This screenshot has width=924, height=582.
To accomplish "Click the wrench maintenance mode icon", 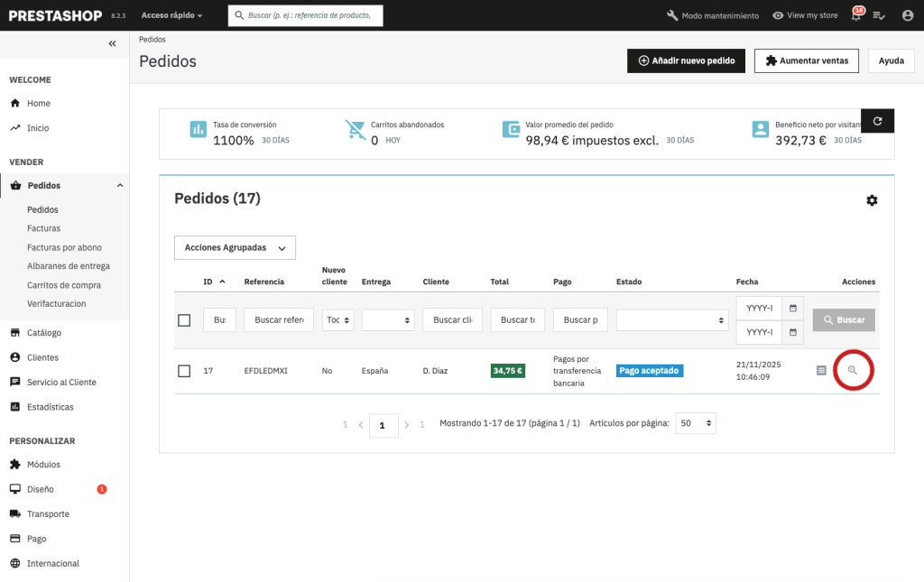I will (671, 15).
